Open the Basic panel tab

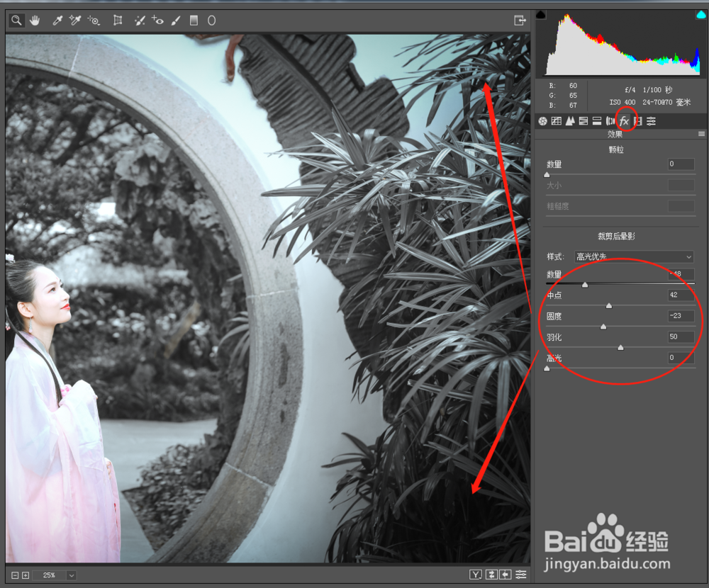point(542,120)
